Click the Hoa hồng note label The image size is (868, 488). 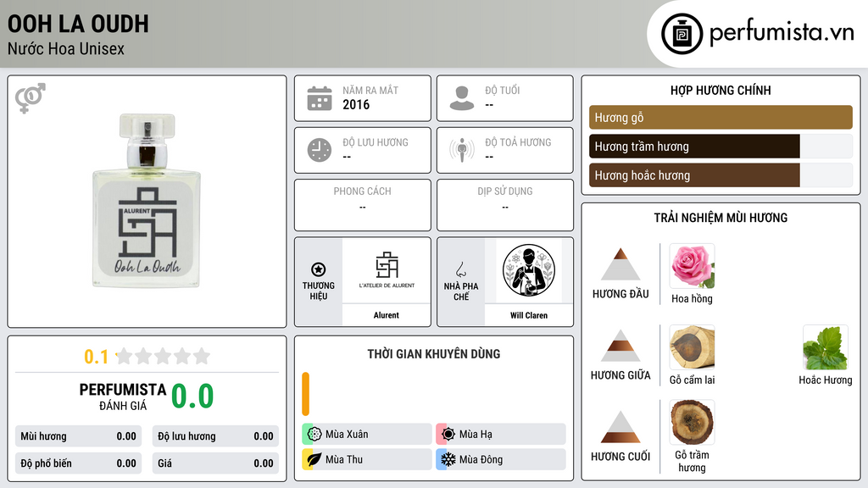[692, 299]
